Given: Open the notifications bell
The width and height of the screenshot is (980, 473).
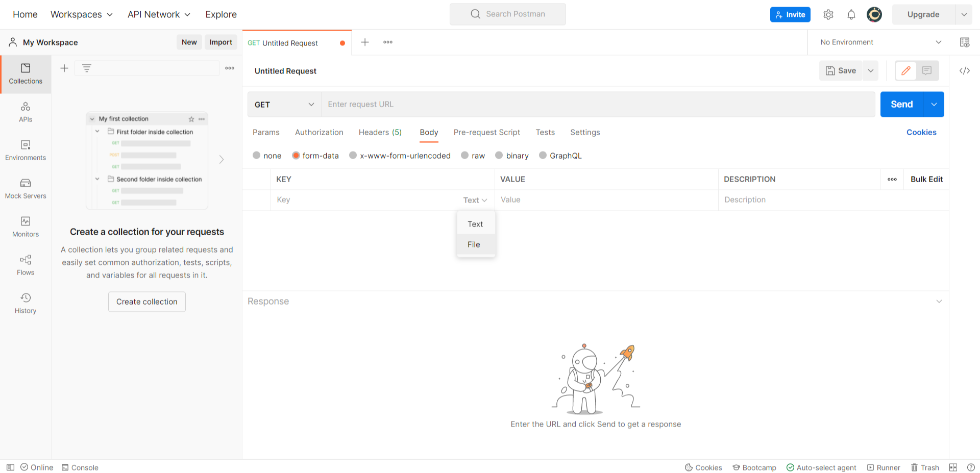Looking at the screenshot, I should click(851, 14).
